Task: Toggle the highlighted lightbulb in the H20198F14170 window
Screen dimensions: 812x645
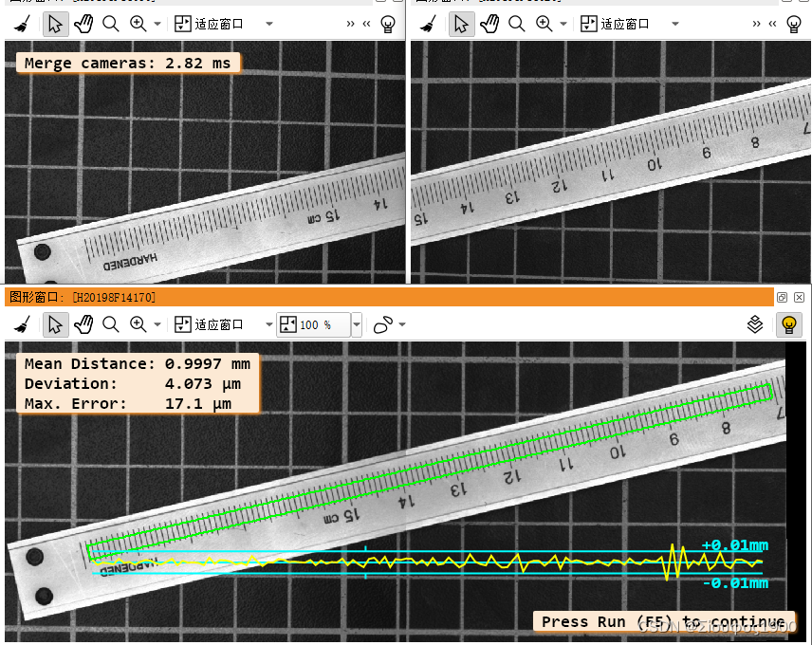Action: pyautogui.click(x=788, y=325)
